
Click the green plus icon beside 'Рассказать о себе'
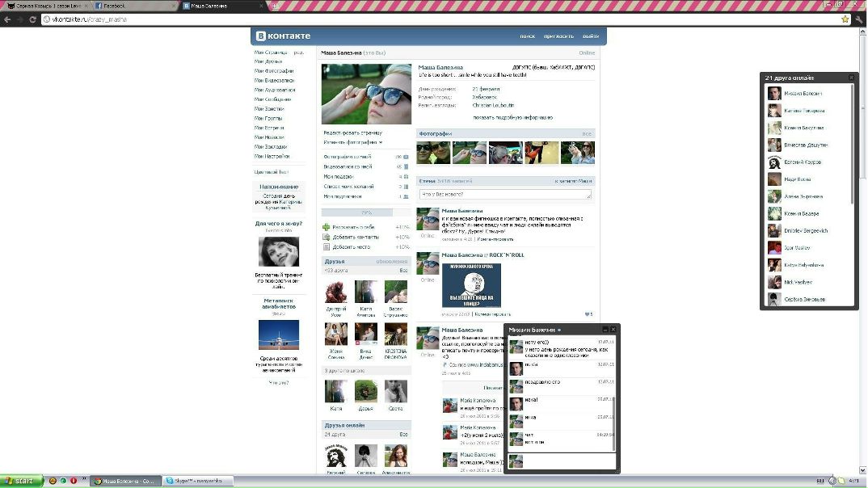coord(327,227)
